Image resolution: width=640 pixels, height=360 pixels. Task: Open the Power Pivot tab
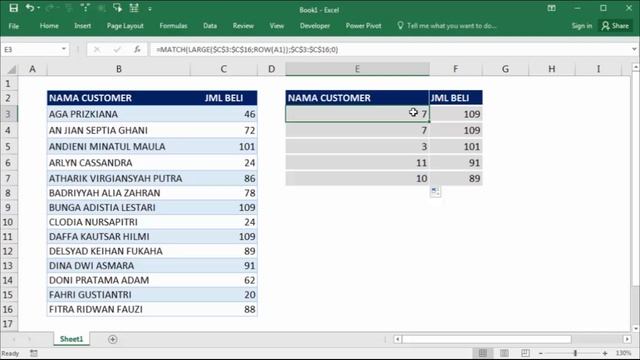click(363, 26)
